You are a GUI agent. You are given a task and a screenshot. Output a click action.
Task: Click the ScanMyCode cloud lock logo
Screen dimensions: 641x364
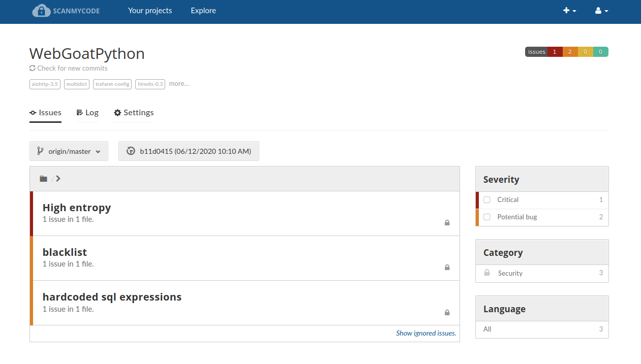pos(42,11)
